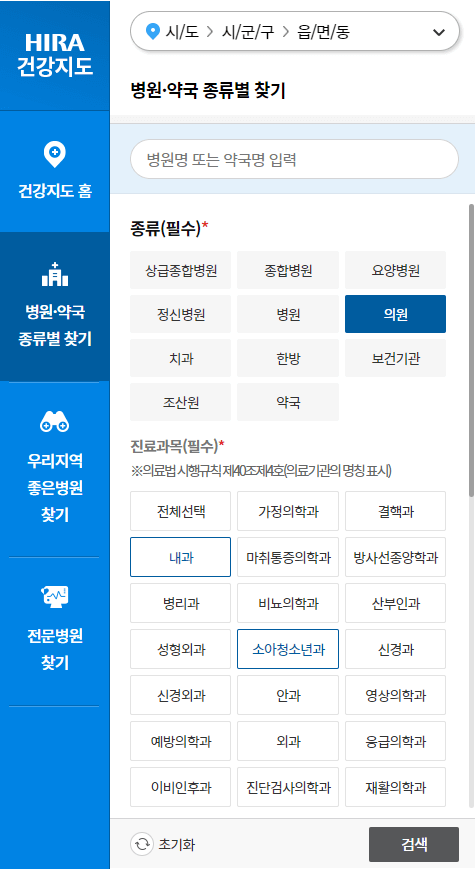Toggle 영상의학과 department

click(395, 695)
